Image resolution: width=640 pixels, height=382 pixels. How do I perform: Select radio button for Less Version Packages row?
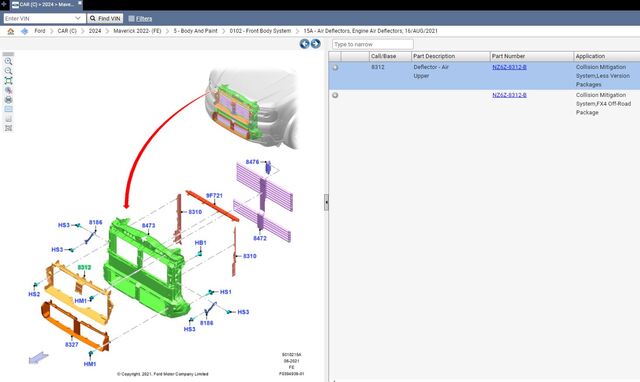tap(335, 67)
